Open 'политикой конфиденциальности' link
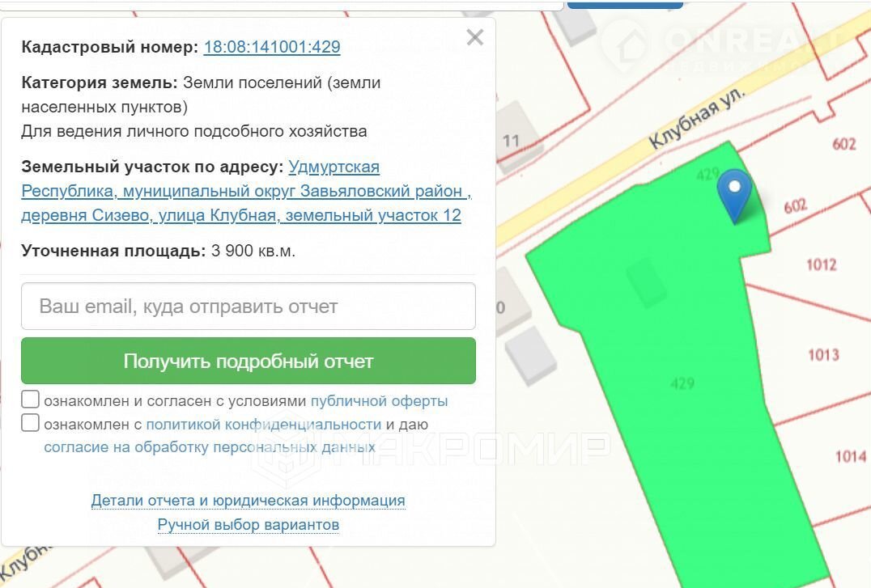Viewport: 871px width, 588px height. click(263, 424)
